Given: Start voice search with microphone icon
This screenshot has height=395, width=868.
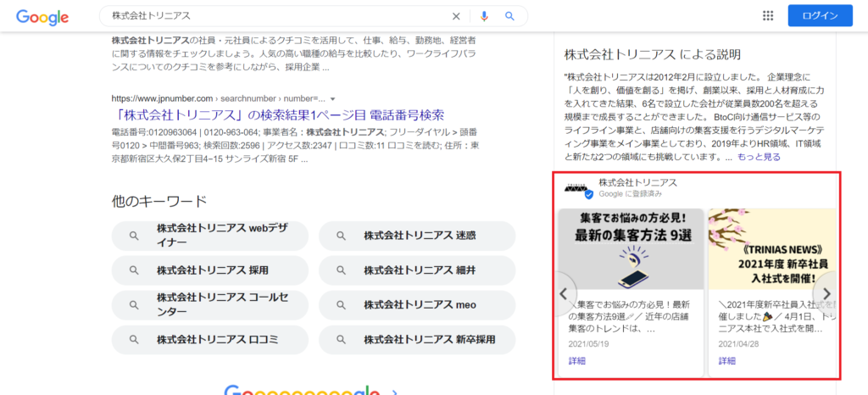Looking at the screenshot, I should (x=484, y=16).
